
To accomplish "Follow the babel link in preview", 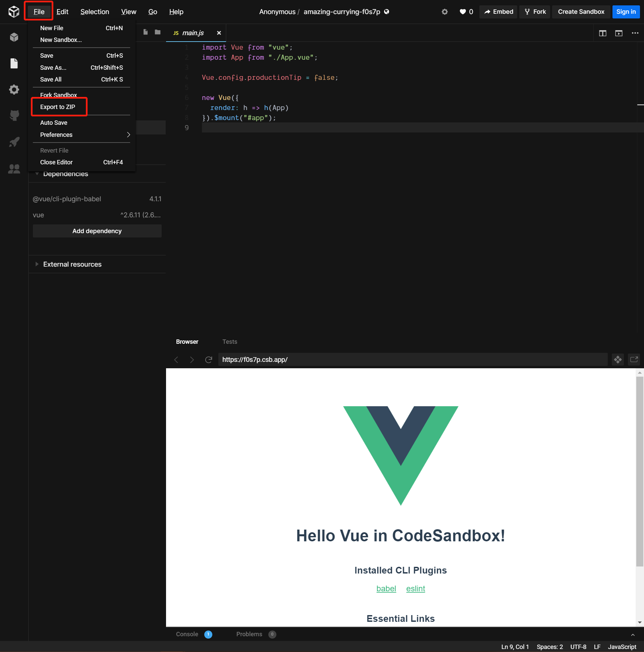I will tap(386, 588).
